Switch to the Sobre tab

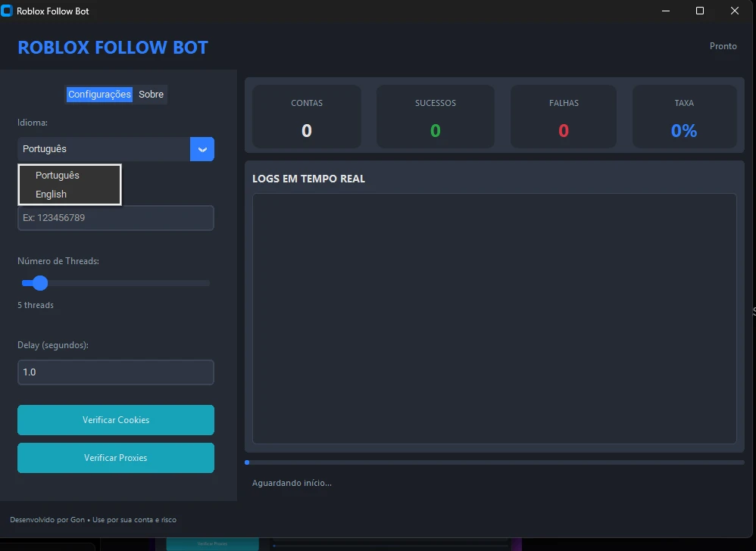[x=151, y=95]
